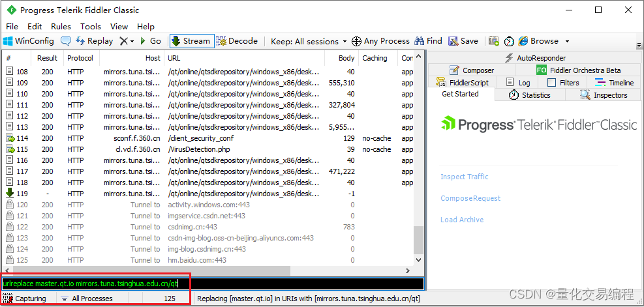Open the Rules menu
The image size is (644, 307).
click(x=61, y=26)
